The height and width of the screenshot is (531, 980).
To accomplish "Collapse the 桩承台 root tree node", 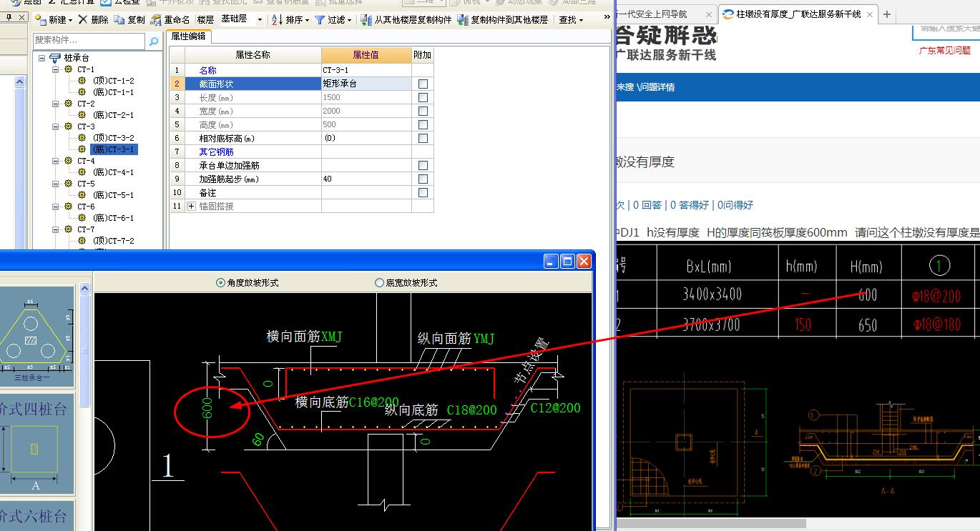I will click(42, 58).
